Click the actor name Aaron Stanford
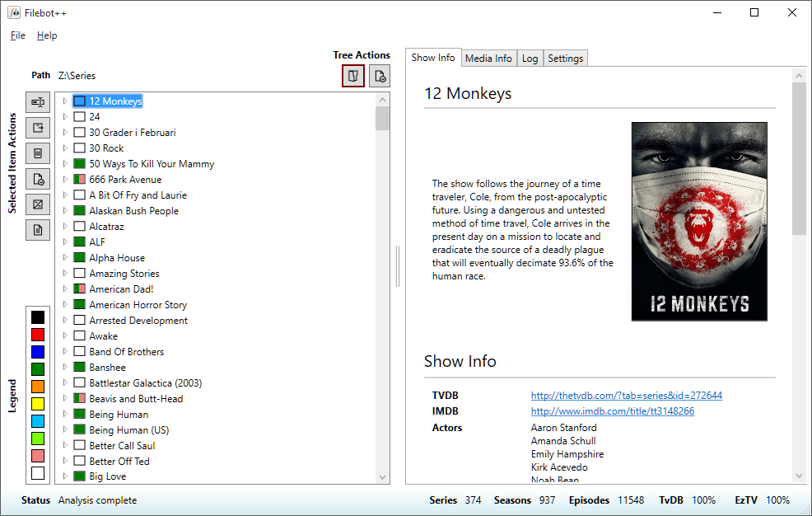 (x=563, y=428)
